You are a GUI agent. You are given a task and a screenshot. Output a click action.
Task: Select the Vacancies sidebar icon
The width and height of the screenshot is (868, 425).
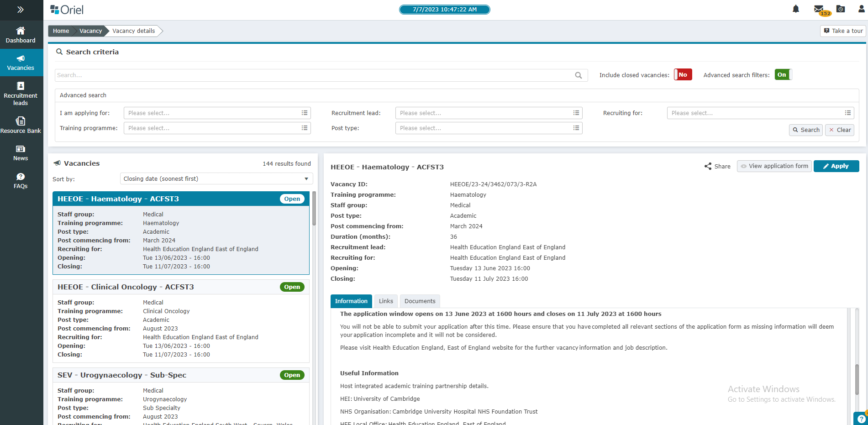pos(21,63)
